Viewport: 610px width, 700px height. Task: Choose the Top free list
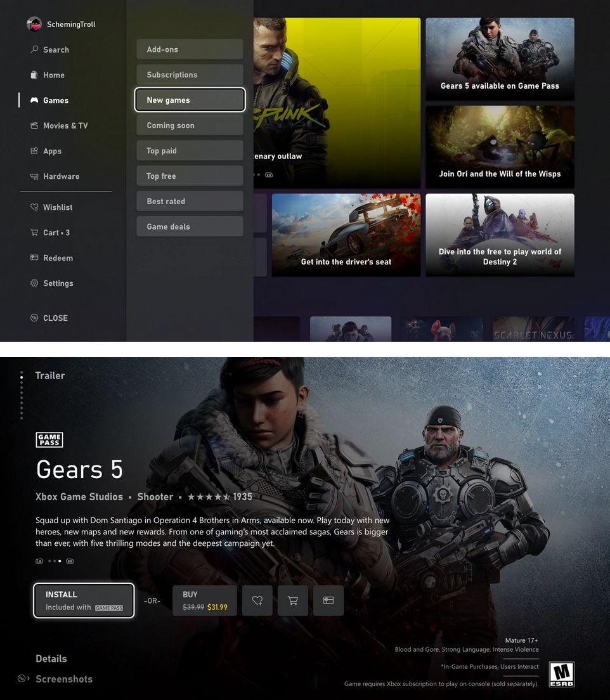[x=190, y=176]
